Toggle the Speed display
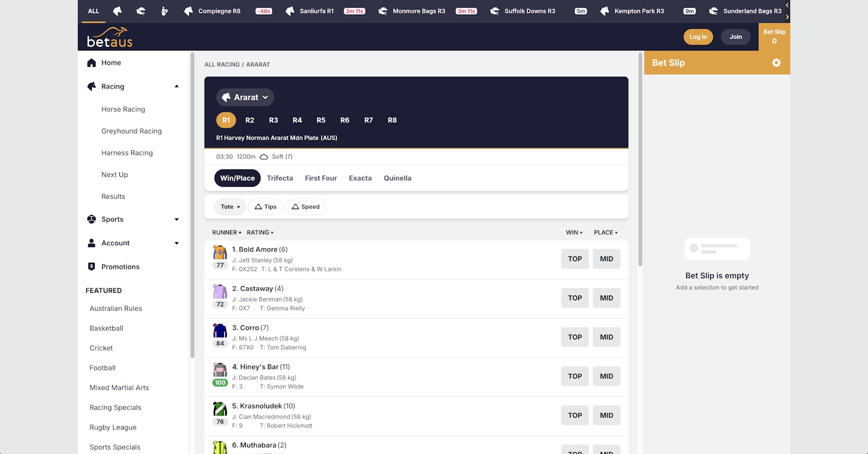The width and height of the screenshot is (868, 454). pyautogui.click(x=305, y=207)
